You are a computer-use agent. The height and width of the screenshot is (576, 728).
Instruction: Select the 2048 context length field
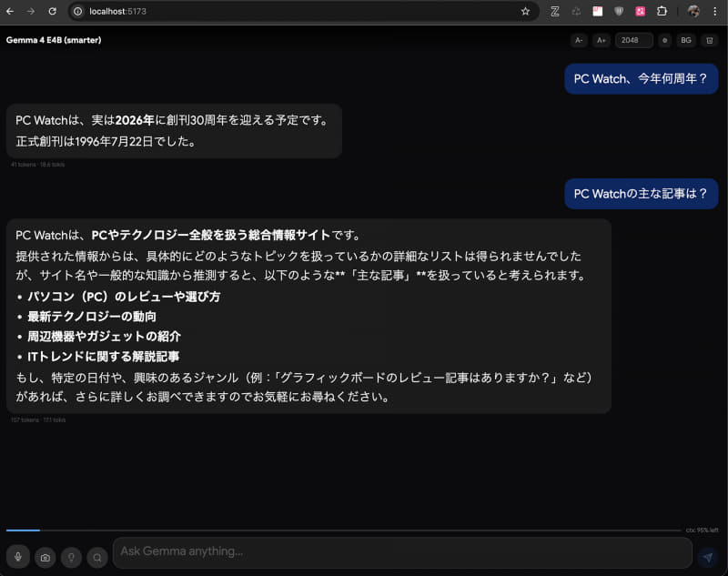pos(633,40)
